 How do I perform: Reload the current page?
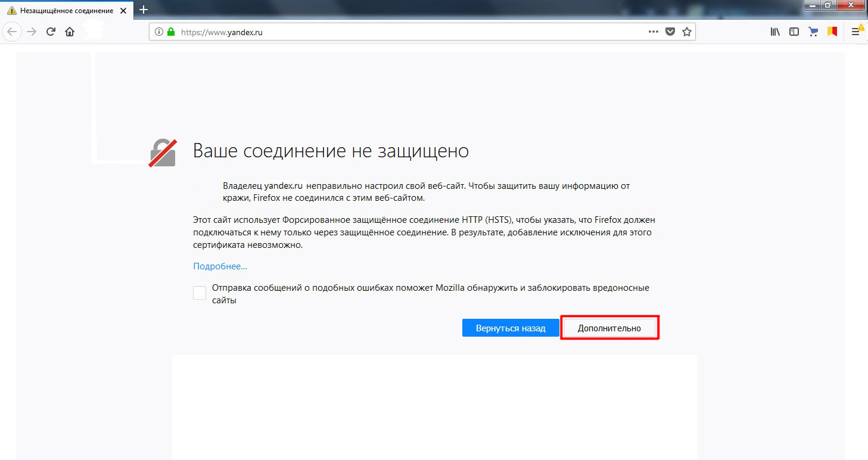51,32
